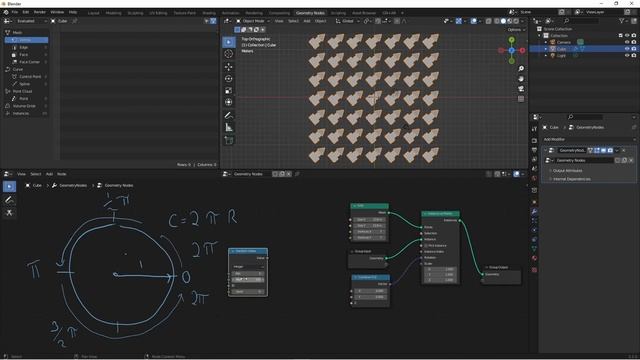Click Max value field on Random Value node
Viewport: 640px width, 360px height.
coord(248,280)
